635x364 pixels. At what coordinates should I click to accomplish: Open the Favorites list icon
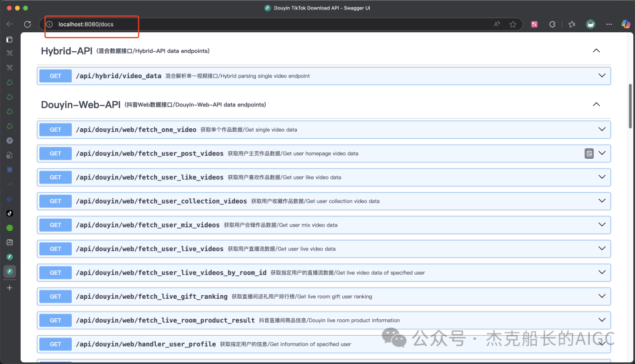[x=572, y=24]
